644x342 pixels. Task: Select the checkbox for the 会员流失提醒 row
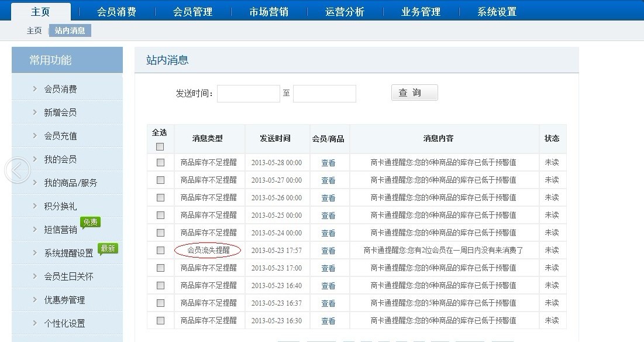(x=160, y=251)
